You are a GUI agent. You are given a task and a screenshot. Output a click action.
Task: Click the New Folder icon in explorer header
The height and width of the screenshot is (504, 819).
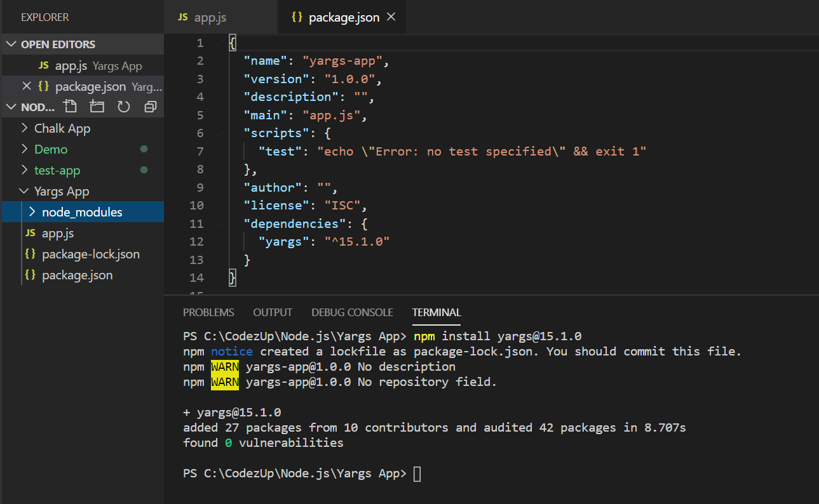[97, 107]
